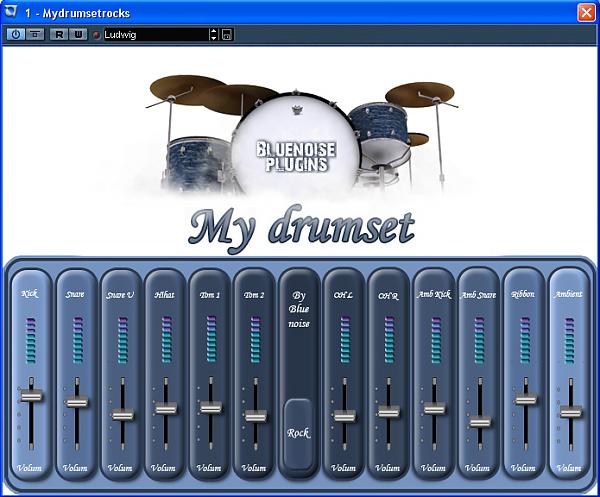Click the Tom 2 level meter

(254, 339)
